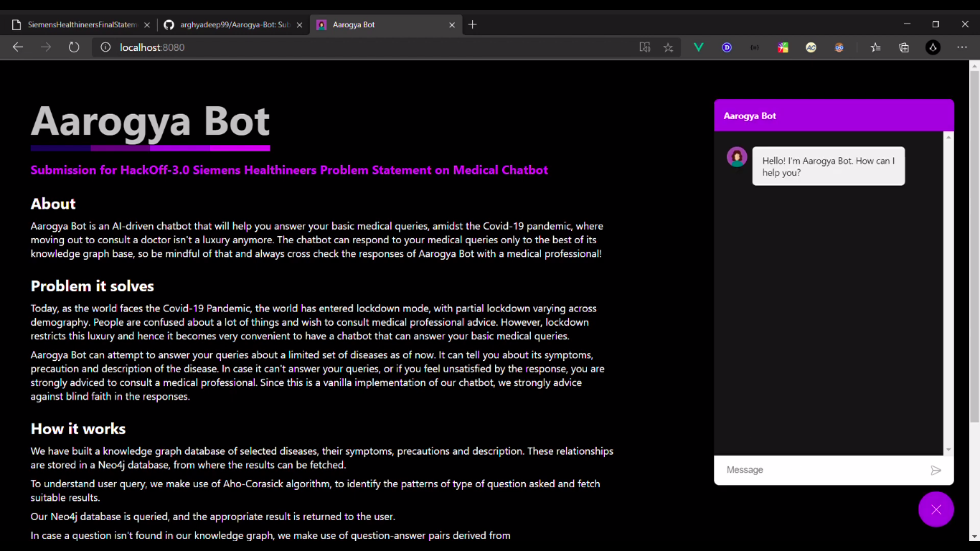Open the colorful square extension icon
This screenshot has width=980, height=551.
click(x=783, y=47)
